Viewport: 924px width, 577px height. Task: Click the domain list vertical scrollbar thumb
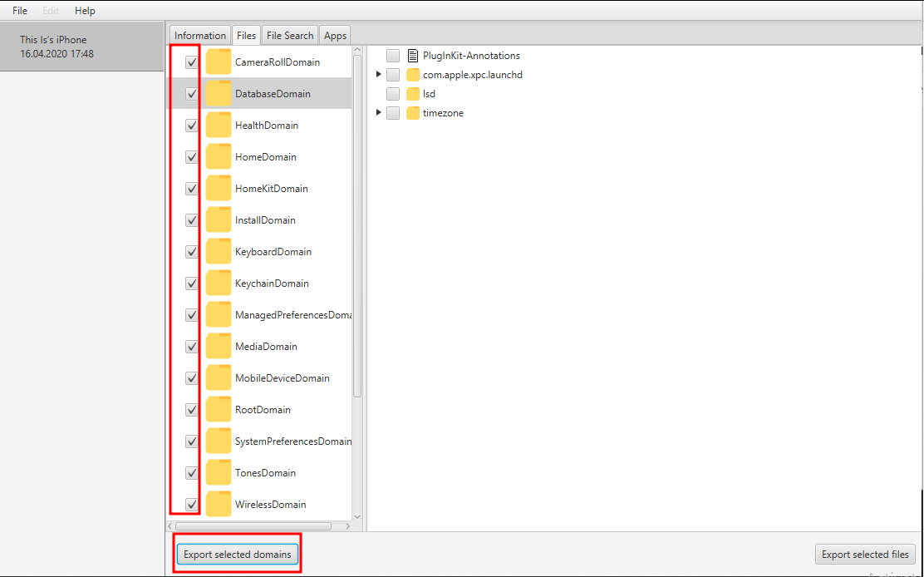click(x=357, y=226)
